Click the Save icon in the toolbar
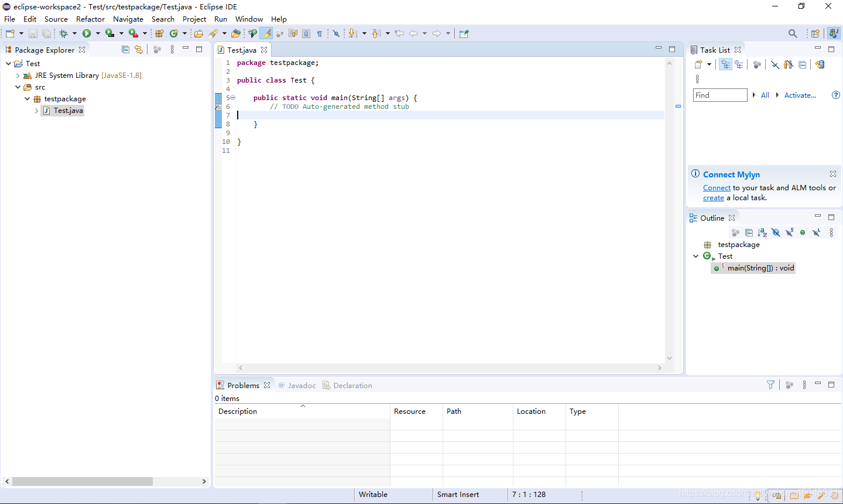This screenshot has width=843, height=504. (x=33, y=33)
